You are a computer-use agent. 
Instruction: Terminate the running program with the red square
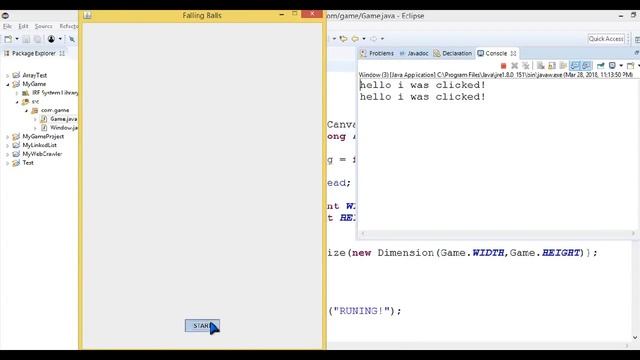tap(503, 66)
